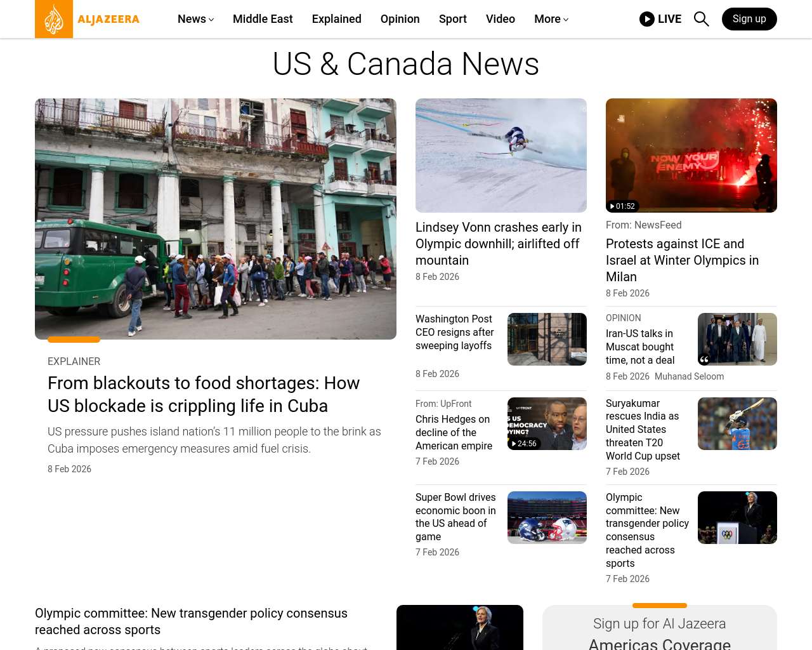Open the Sport section
Image resolution: width=812 pixels, height=650 pixels.
point(452,19)
